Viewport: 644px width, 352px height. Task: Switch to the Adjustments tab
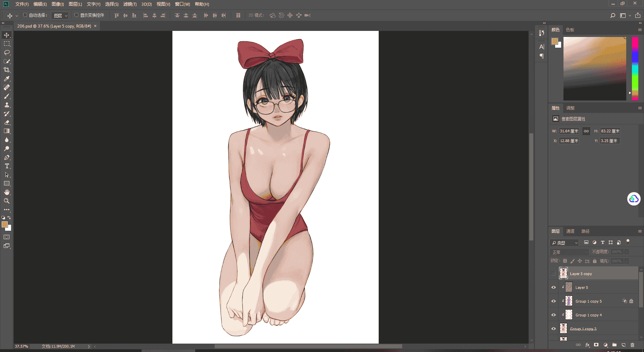click(x=570, y=108)
